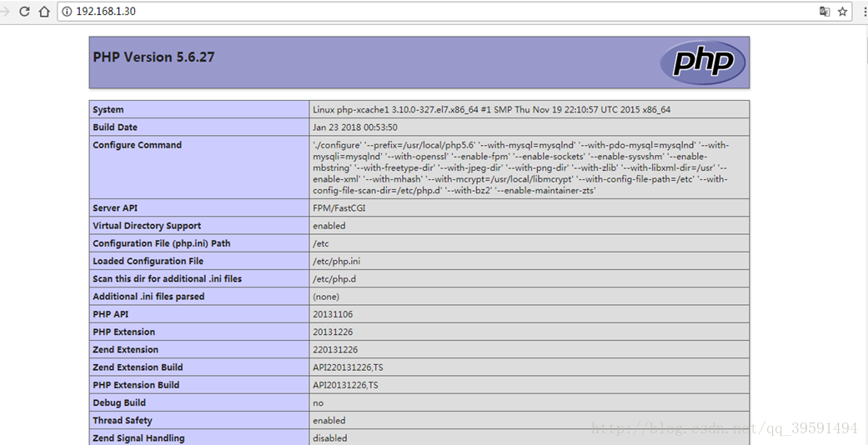Select the System row label
The width and height of the screenshot is (868, 445).
108,110
